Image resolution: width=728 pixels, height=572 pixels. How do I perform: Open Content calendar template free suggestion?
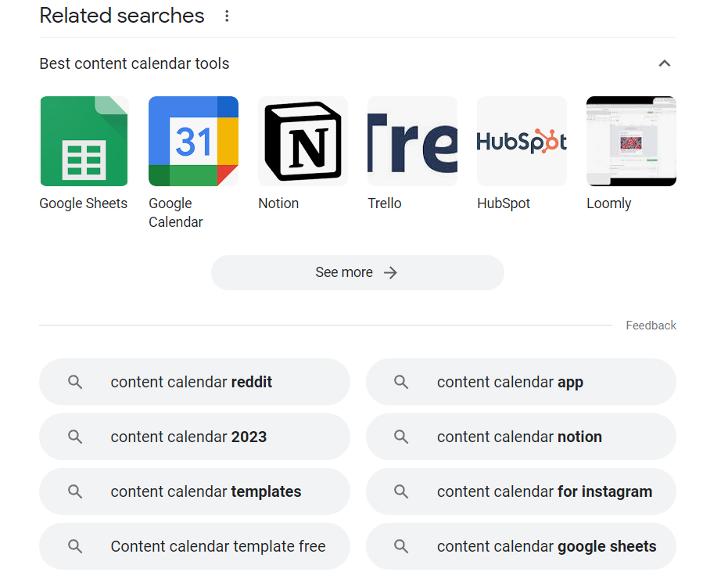click(194, 546)
